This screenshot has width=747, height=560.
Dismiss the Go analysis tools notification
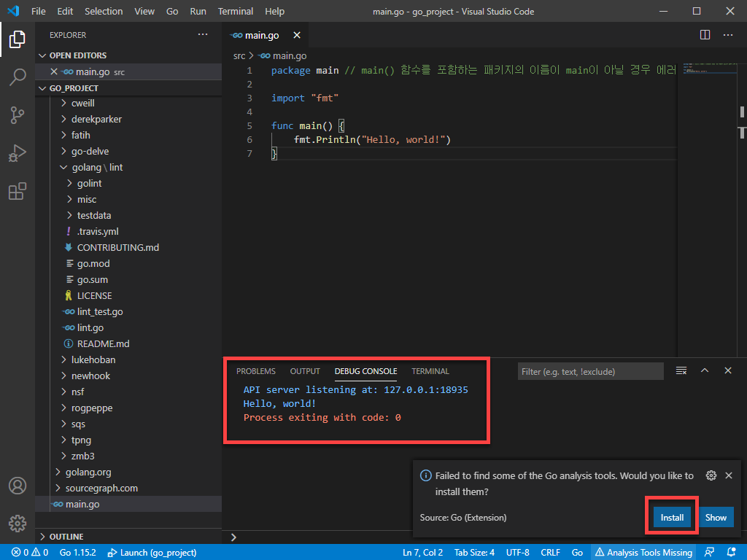pos(729,475)
